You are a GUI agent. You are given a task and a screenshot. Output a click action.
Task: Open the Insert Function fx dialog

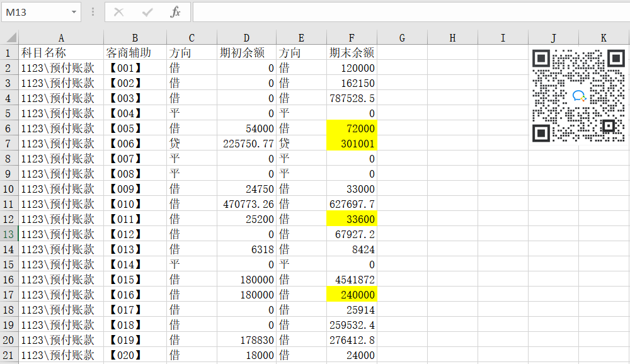(175, 12)
